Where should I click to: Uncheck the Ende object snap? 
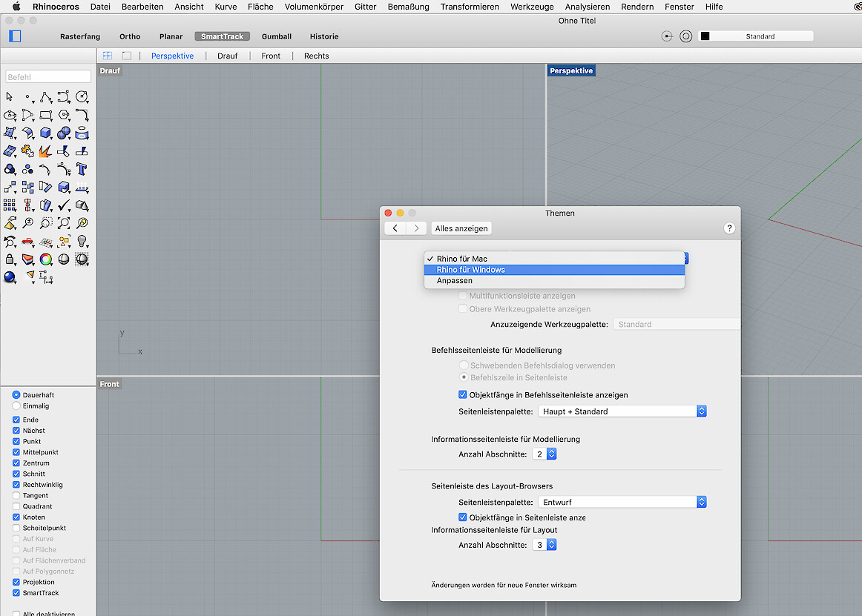click(x=16, y=420)
